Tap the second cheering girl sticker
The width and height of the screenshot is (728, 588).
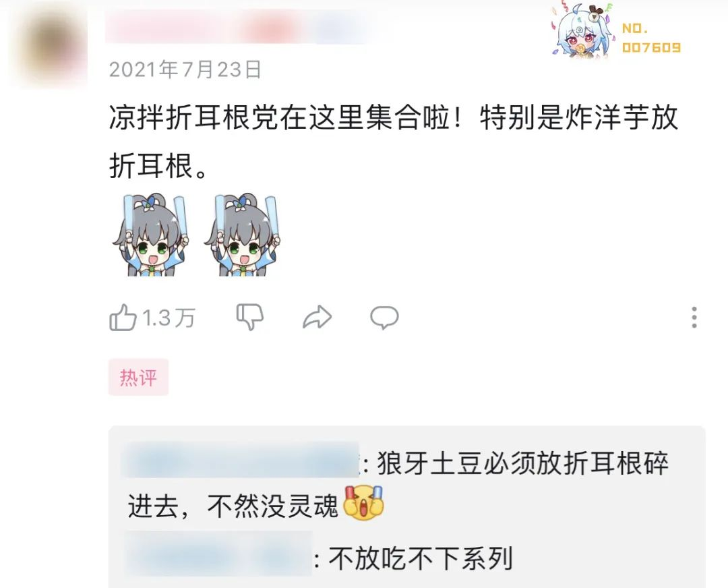(x=243, y=235)
